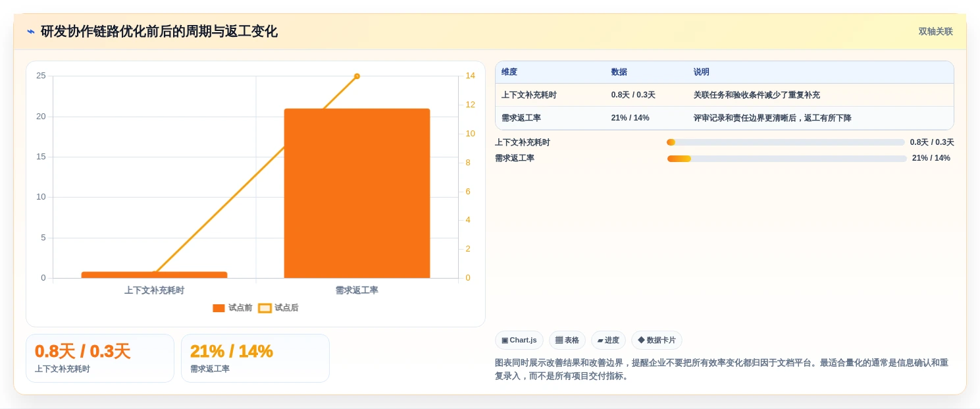Click the short 上下文补充耗时 bar in the chart
This screenshot has width=980, height=409.
click(154, 275)
